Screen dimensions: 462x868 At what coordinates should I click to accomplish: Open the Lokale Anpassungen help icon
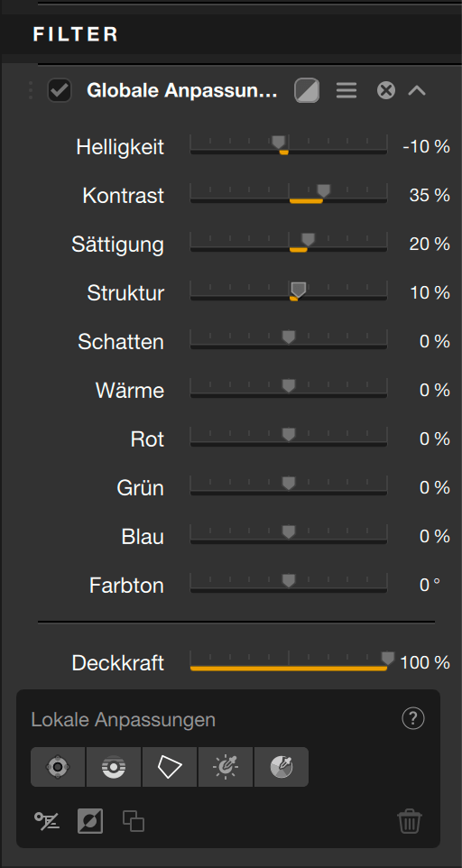tap(412, 718)
